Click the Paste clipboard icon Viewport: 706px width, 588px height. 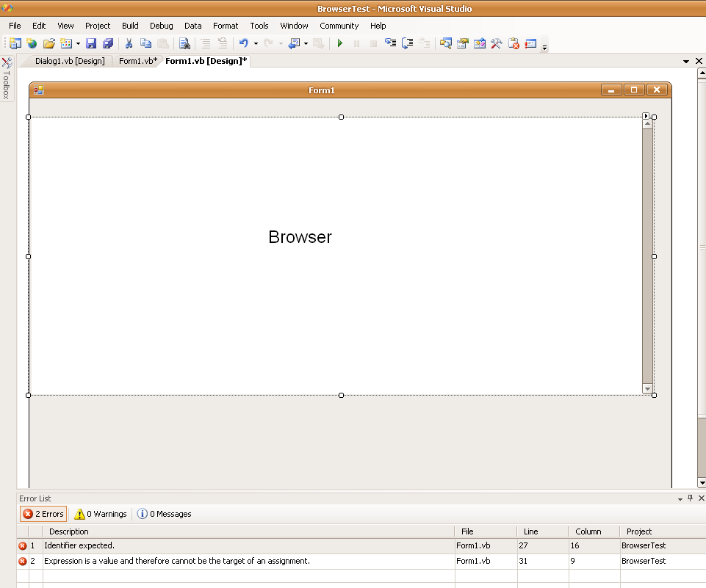point(162,43)
